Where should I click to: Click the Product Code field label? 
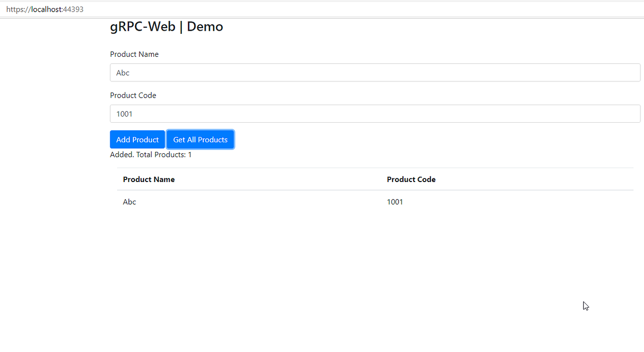coord(133,95)
